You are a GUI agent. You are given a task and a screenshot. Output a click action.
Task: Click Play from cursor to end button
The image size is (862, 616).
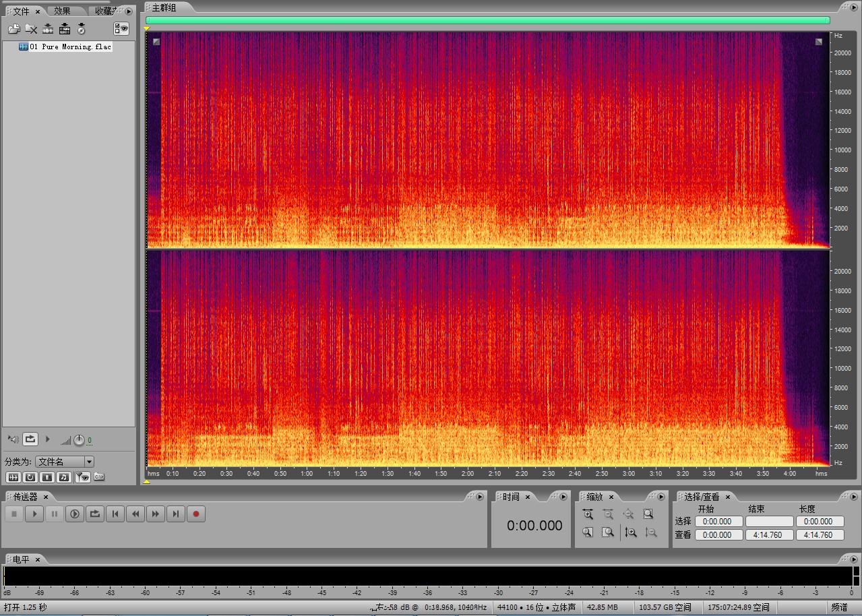click(75, 514)
